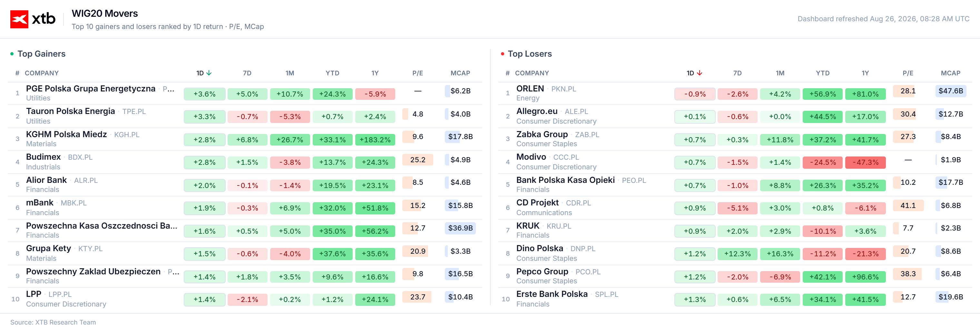Open the ORLEN company link
This screenshot has width=980, height=331.
[x=530, y=89]
